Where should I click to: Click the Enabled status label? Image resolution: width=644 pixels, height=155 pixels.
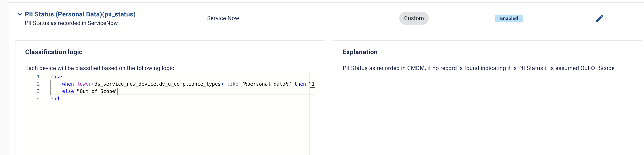(x=509, y=18)
